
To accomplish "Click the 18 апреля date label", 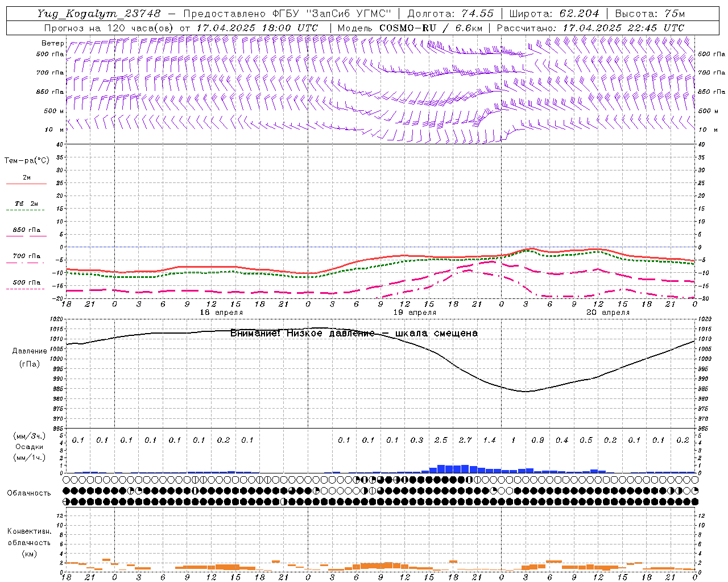I will point(221,313).
